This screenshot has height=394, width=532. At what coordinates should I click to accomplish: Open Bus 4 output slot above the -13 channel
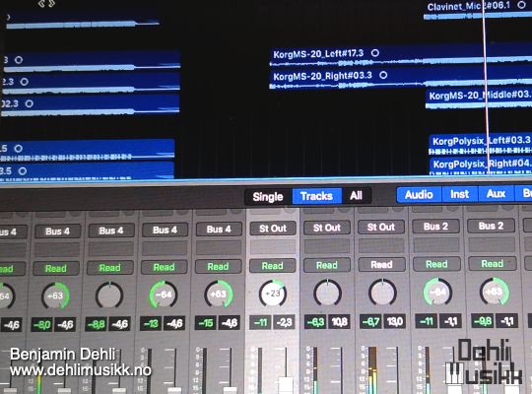pos(165,230)
